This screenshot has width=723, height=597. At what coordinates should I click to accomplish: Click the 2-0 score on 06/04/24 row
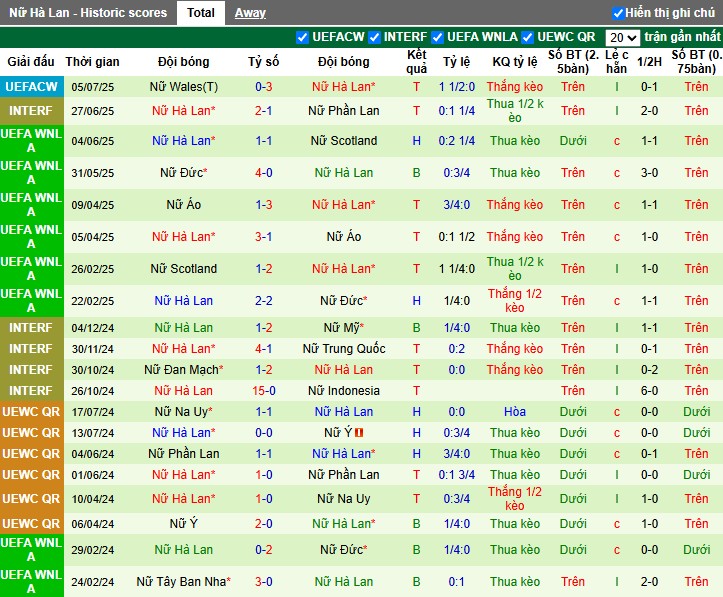264,524
